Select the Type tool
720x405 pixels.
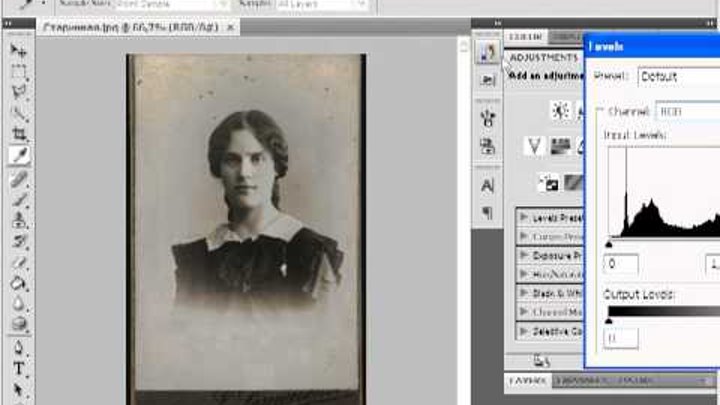tap(18, 367)
